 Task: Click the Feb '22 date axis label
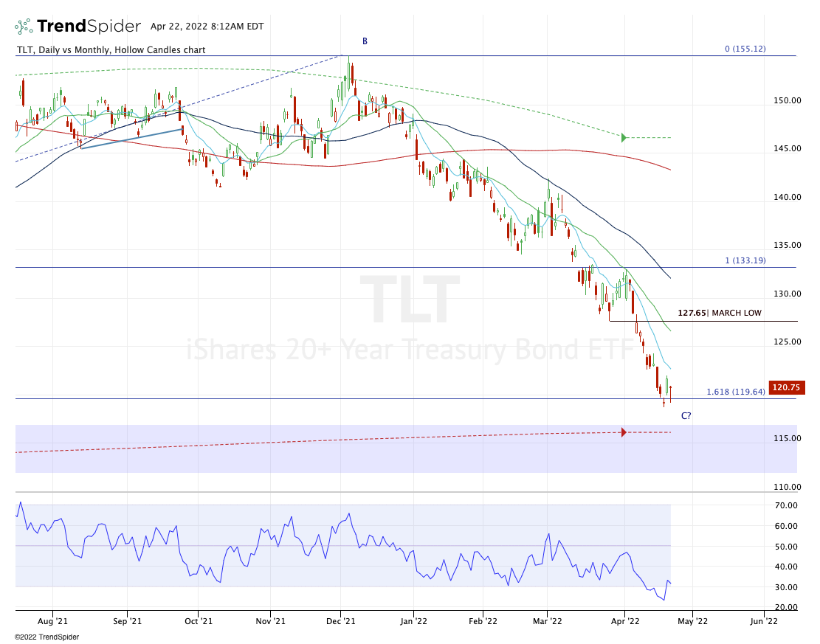pos(483,621)
